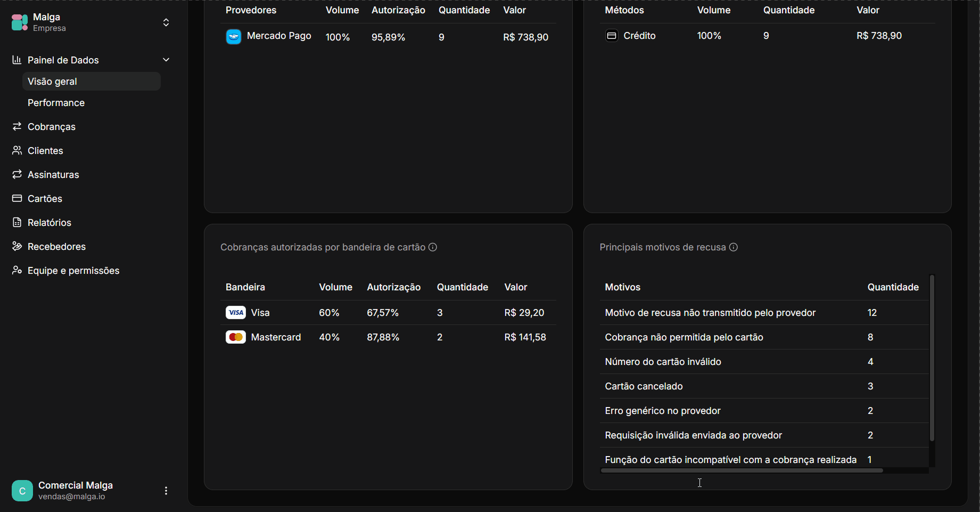This screenshot has height=512, width=980.
Task: Click the Relatórios document icon
Action: (17, 222)
